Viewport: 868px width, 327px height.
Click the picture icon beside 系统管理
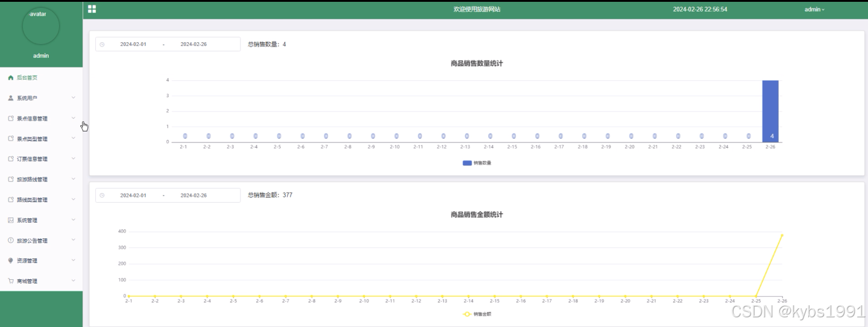[11, 220]
